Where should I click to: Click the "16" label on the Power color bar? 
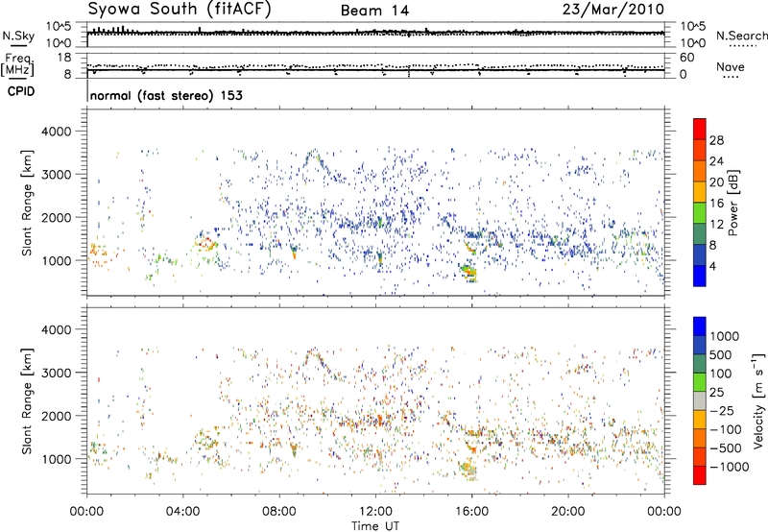click(716, 204)
